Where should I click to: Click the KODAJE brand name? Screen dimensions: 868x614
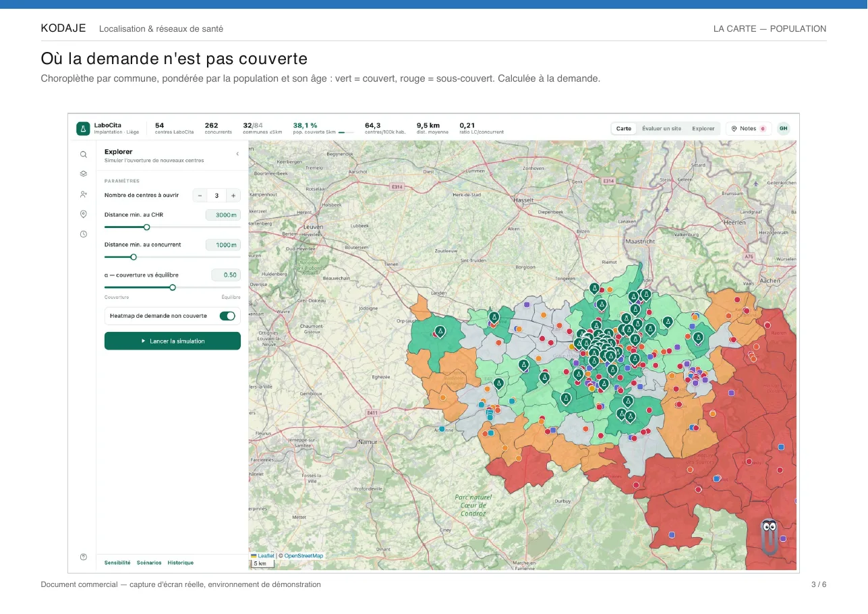(63, 28)
